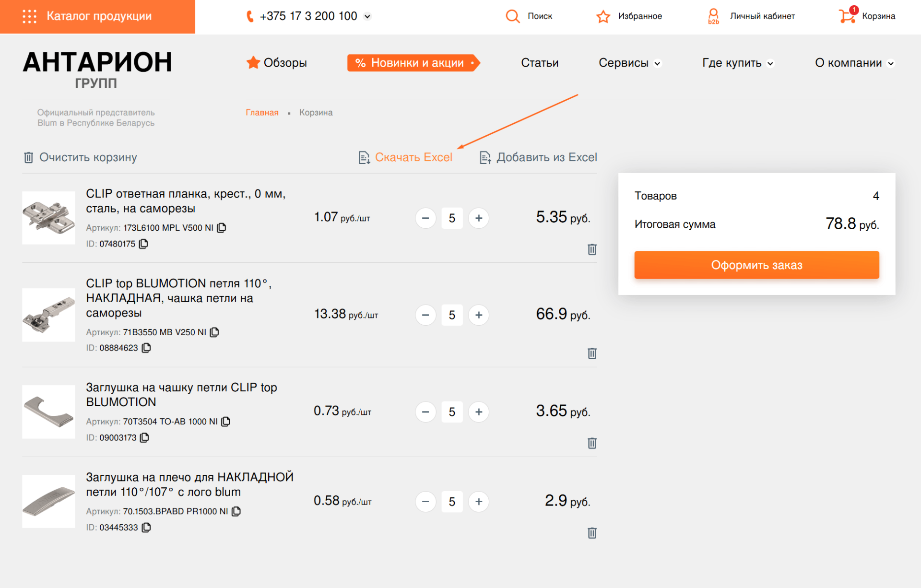Click Добавить из Excel link
The image size is (921, 588).
[x=547, y=157]
